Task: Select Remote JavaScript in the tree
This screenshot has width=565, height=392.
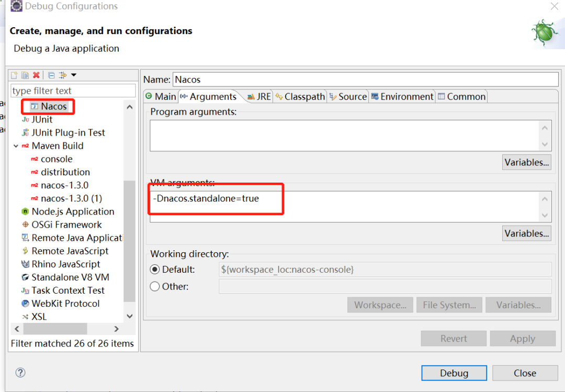Action: (65, 251)
